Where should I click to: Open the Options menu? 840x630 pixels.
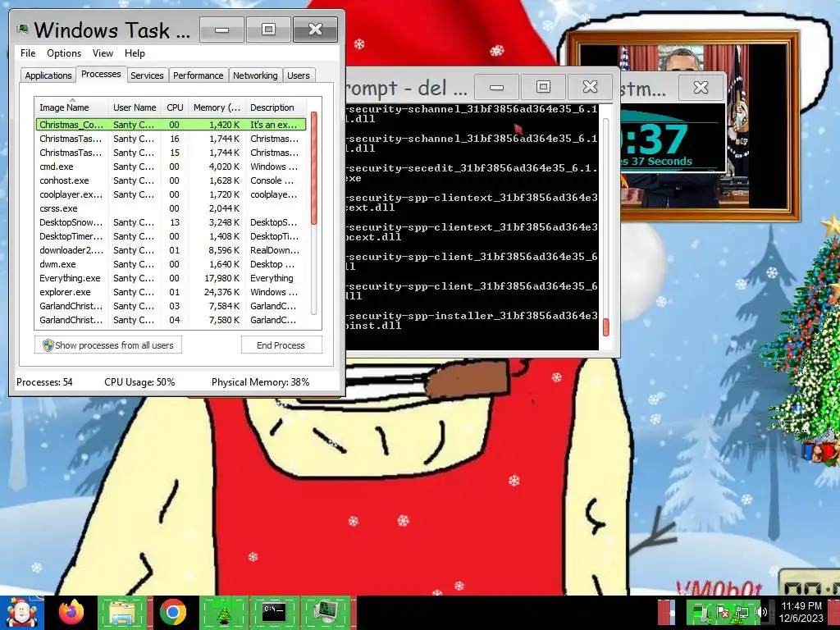point(64,53)
